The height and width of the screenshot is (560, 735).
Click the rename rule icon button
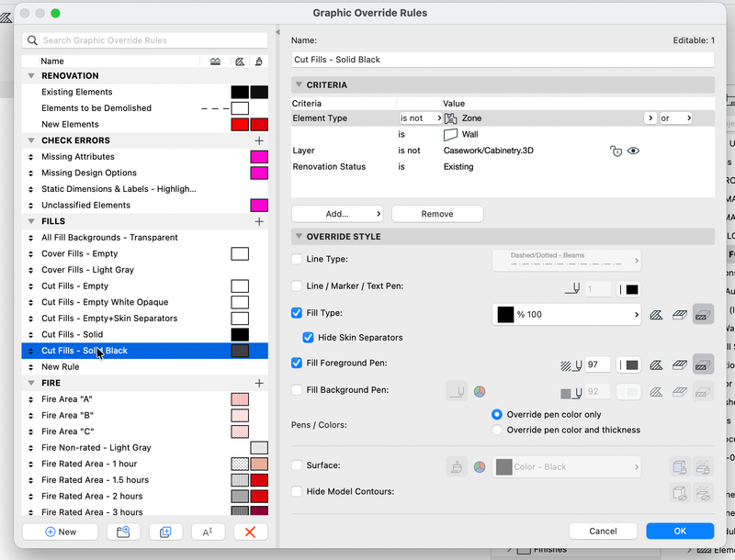[208, 532]
